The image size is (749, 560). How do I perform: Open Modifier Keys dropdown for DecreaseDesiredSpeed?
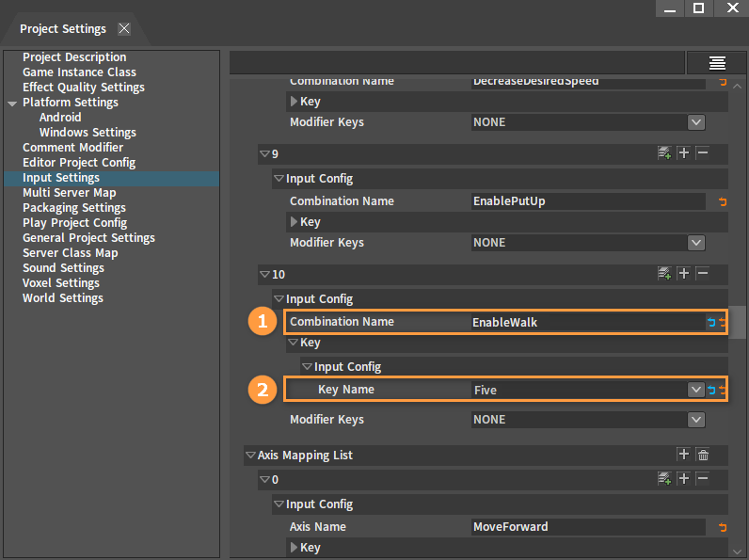coord(696,122)
